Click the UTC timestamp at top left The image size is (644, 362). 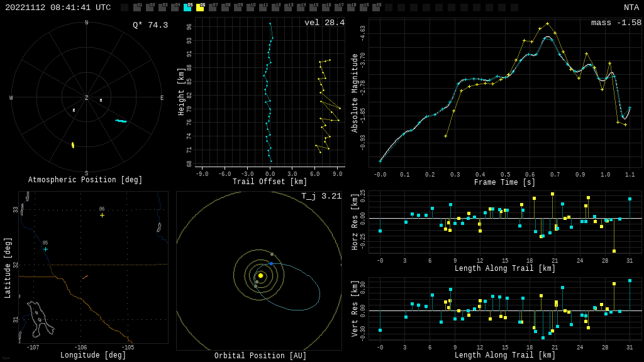click(x=58, y=8)
